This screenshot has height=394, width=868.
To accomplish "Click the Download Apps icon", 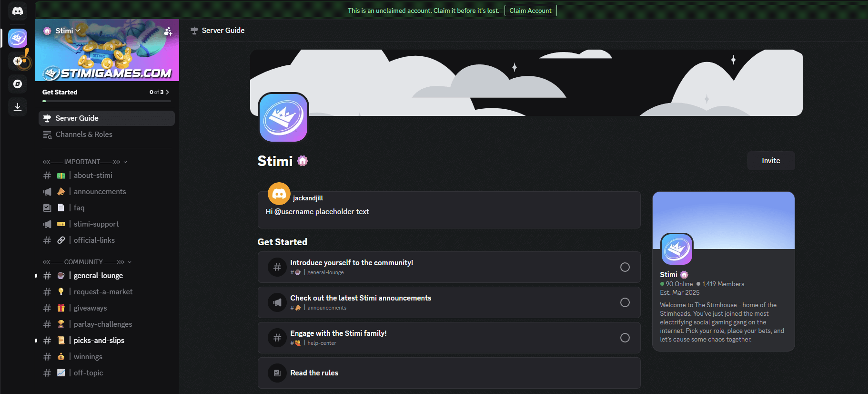I will 18,107.
